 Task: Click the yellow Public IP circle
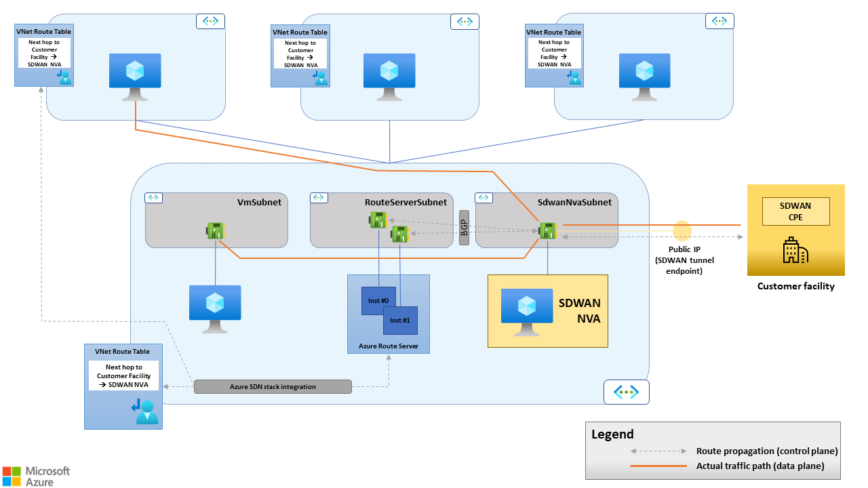point(682,230)
